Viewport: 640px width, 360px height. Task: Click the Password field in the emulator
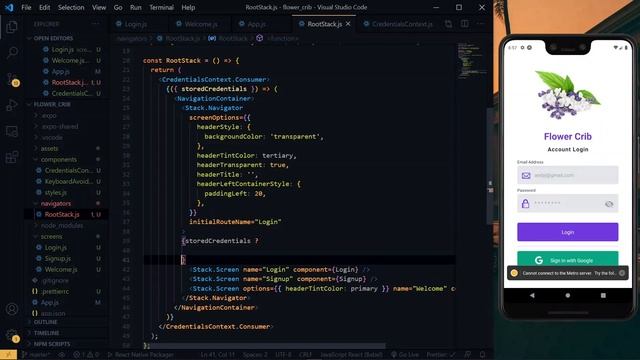pyautogui.click(x=567, y=203)
